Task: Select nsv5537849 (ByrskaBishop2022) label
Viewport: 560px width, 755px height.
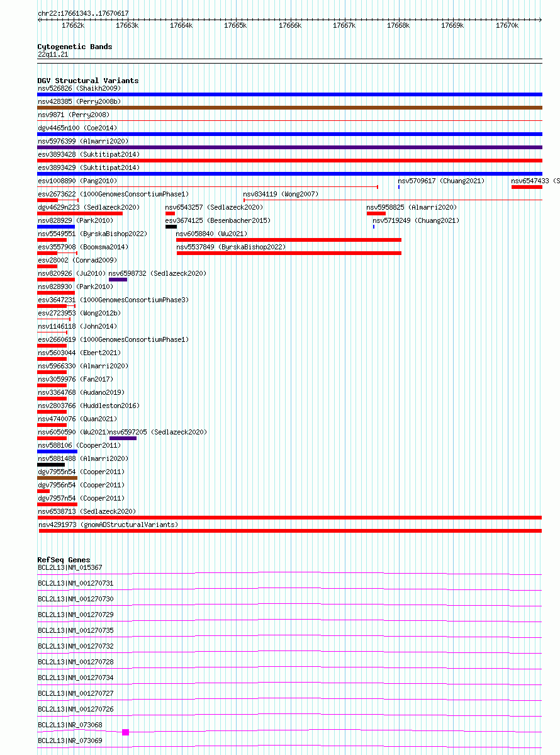Action: coord(231,247)
